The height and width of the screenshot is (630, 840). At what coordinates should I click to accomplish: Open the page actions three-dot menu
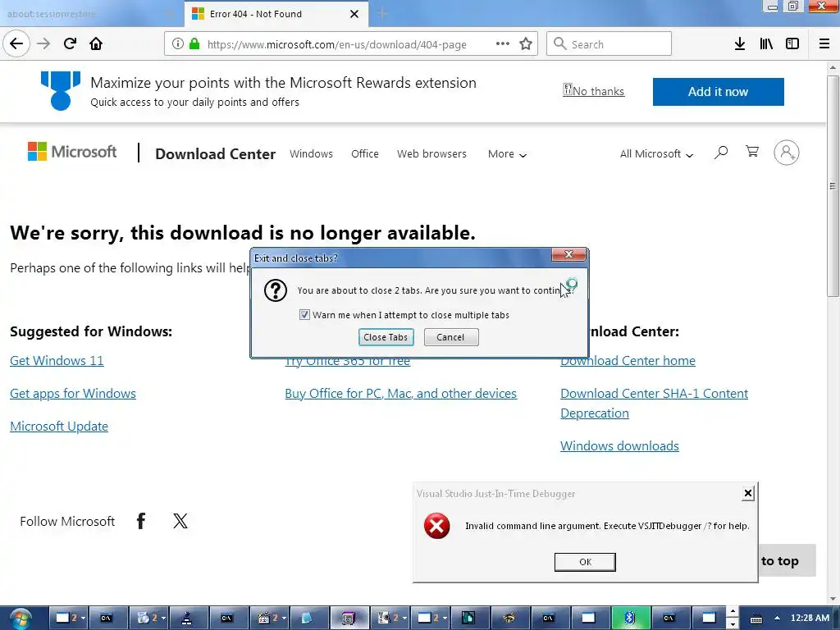click(503, 44)
